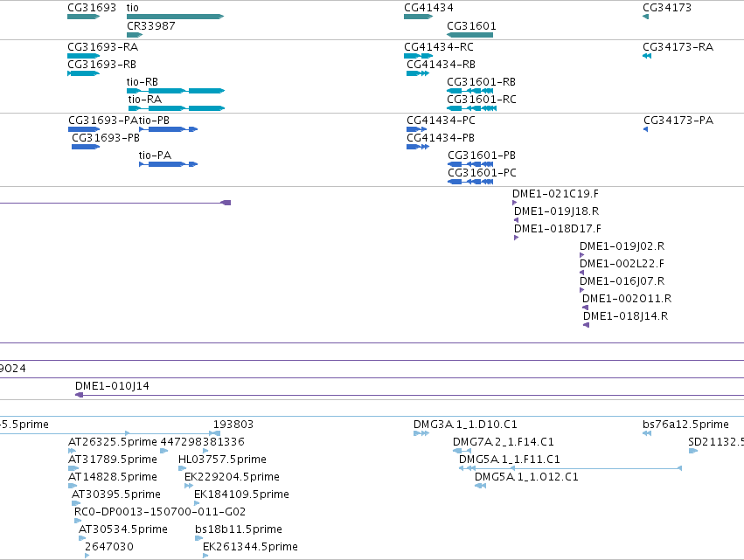
Task: Select transcript CG31601-RB
Action: (x=481, y=82)
